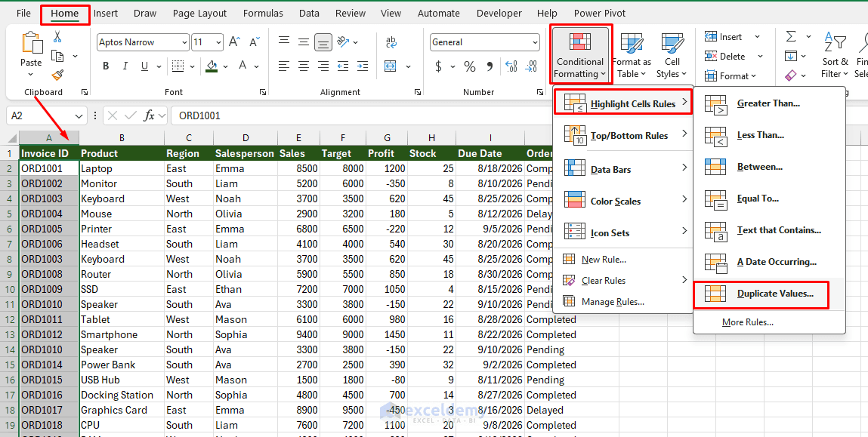This screenshot has height=437, width=868.
Task: Expand the Name Box dropdown arrow
Action: coord(79,115)
